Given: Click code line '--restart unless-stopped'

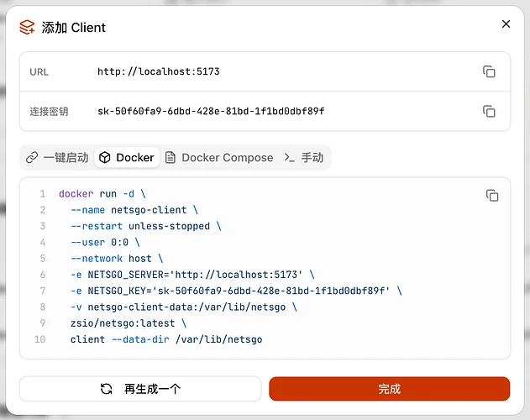Looking at the screenshot, I should 146,226.
